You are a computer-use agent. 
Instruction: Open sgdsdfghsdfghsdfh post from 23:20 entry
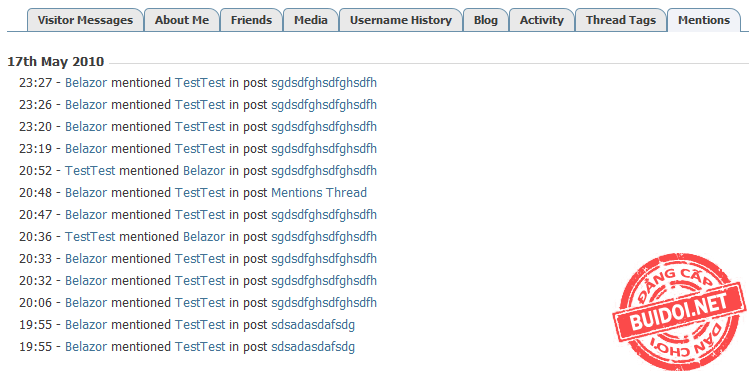[x=324, y=127]
